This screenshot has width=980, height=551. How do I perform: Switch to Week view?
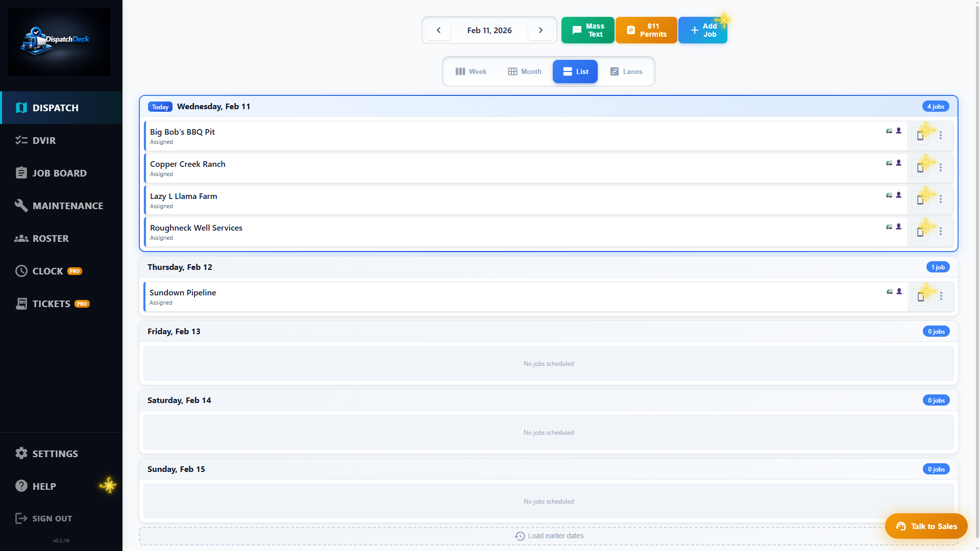point(471,71)
